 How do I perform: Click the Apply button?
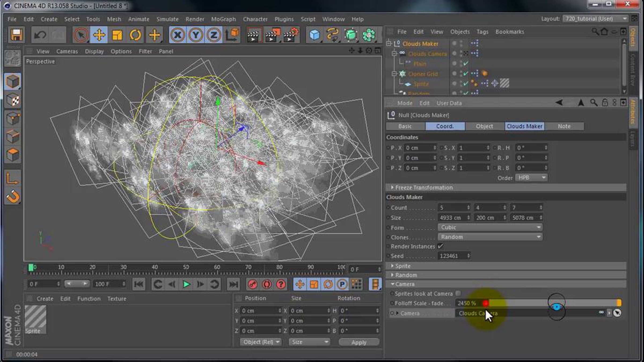359,342
